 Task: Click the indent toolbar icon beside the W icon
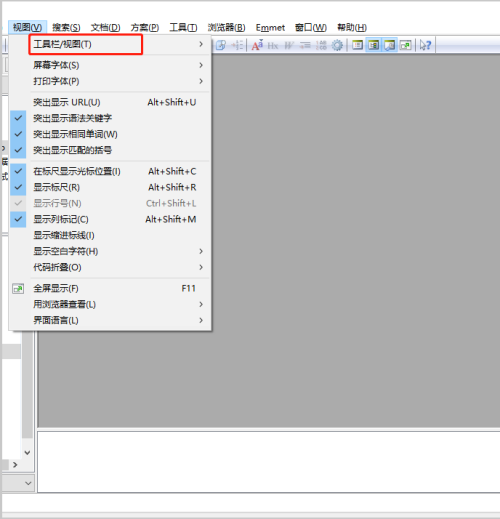(x=305, y=45)
